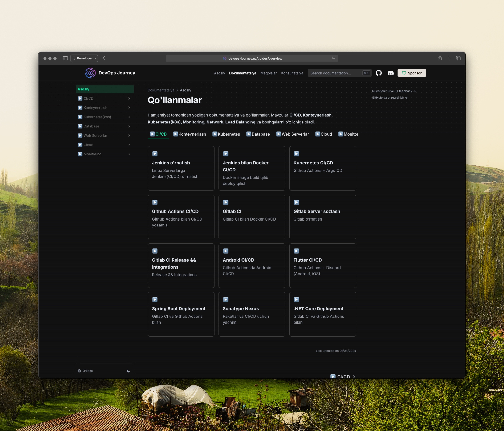This screenshot has width=504, height=431.
Task: Click GitHub-da o'zgartirish link
Action: (x=390, y=98)
